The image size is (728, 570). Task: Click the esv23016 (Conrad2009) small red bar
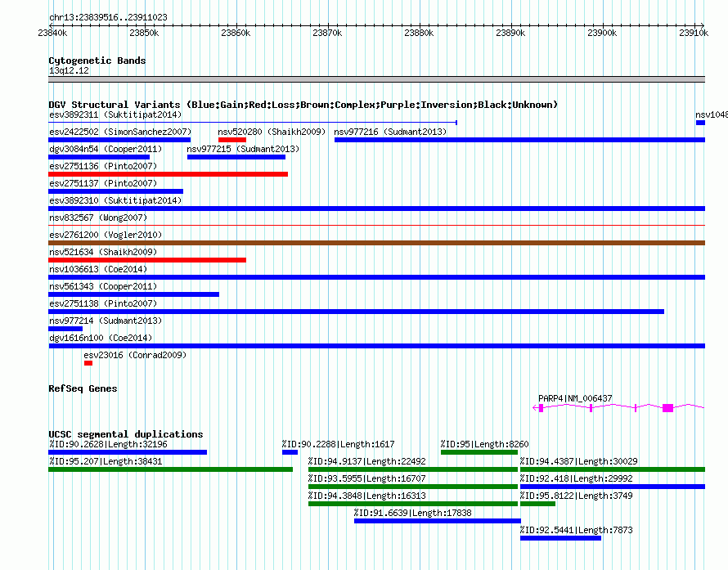88,363
